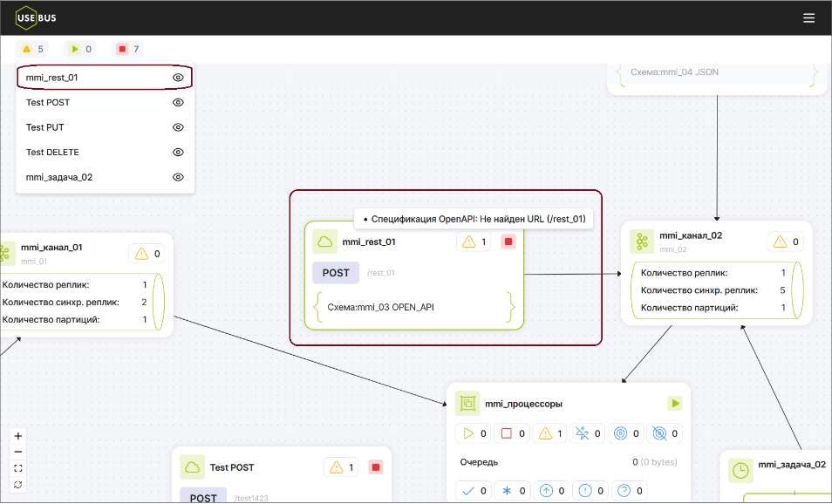Fit diagram to view
832x504 pixels.
point(18,468)
